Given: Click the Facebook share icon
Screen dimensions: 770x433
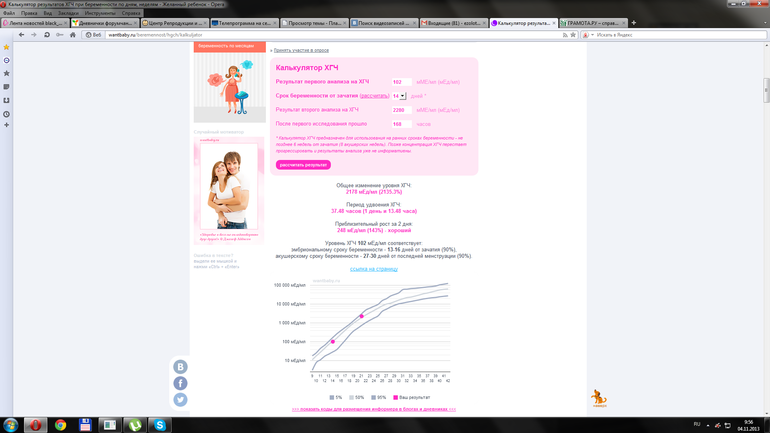Looking at the screenshot, I should pyautogui.click(x=180, y=383).
